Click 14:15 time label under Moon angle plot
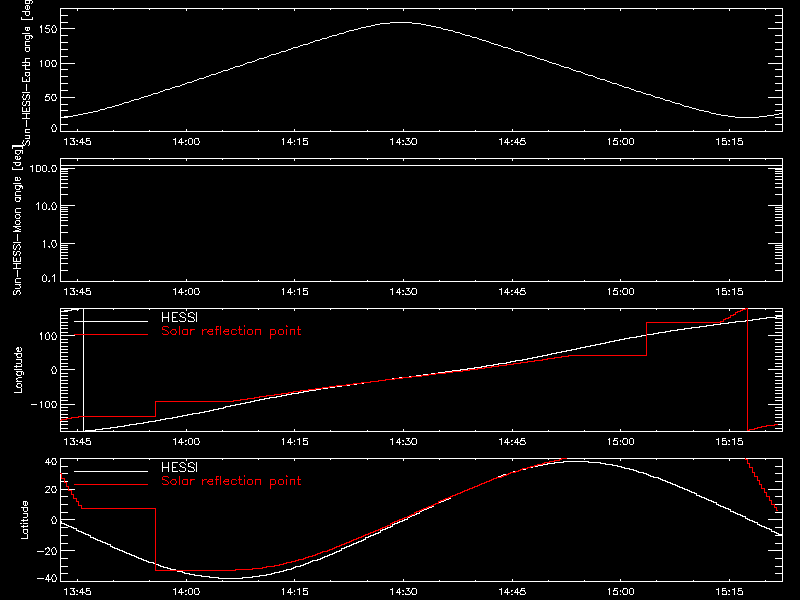Viewport: 800px width, 600px height. pyautogui.click(x=294, y=292)
